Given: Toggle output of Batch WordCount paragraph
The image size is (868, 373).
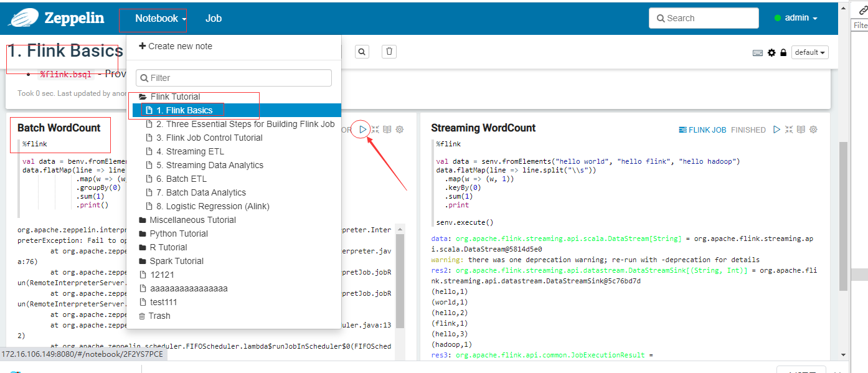Looking at the screenshot, I should 387,130.
